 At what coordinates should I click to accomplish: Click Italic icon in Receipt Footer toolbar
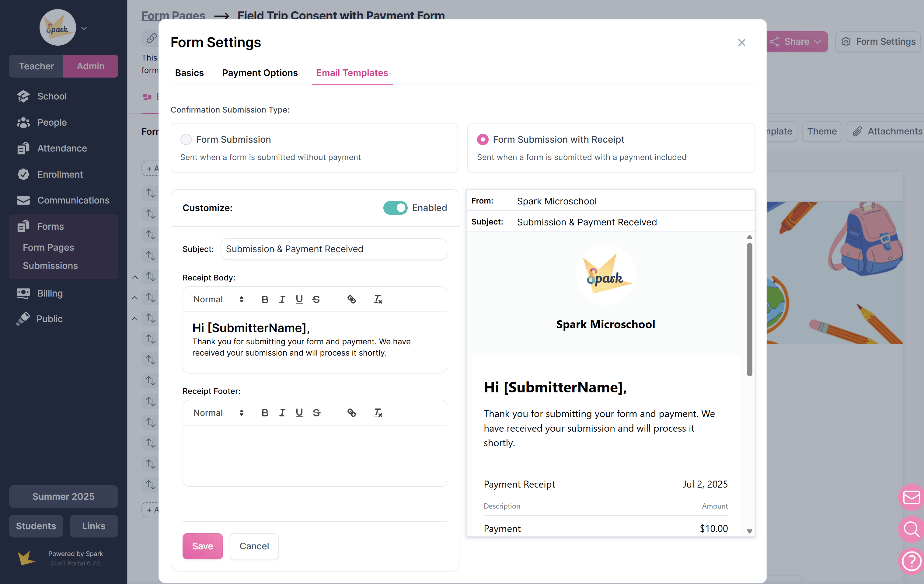(282, 413)
